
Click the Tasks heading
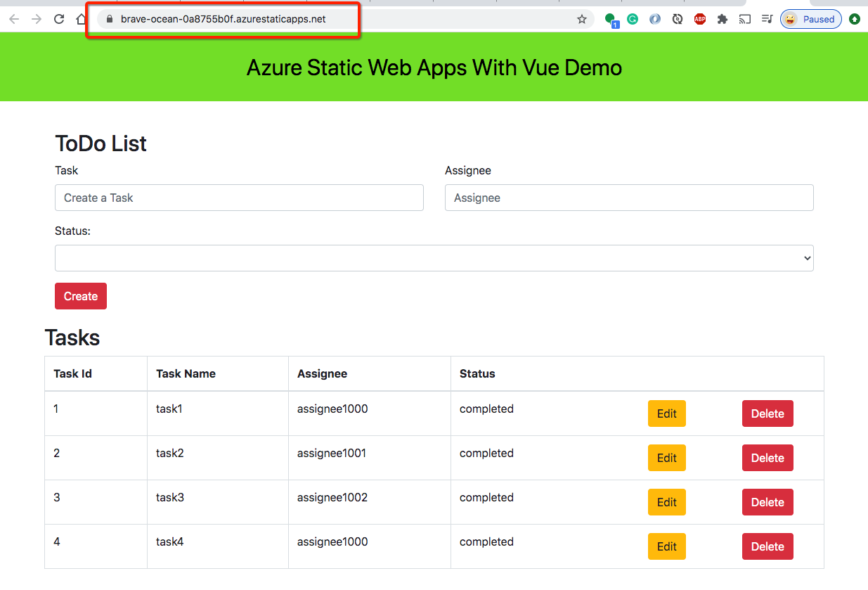click(72, 338)
